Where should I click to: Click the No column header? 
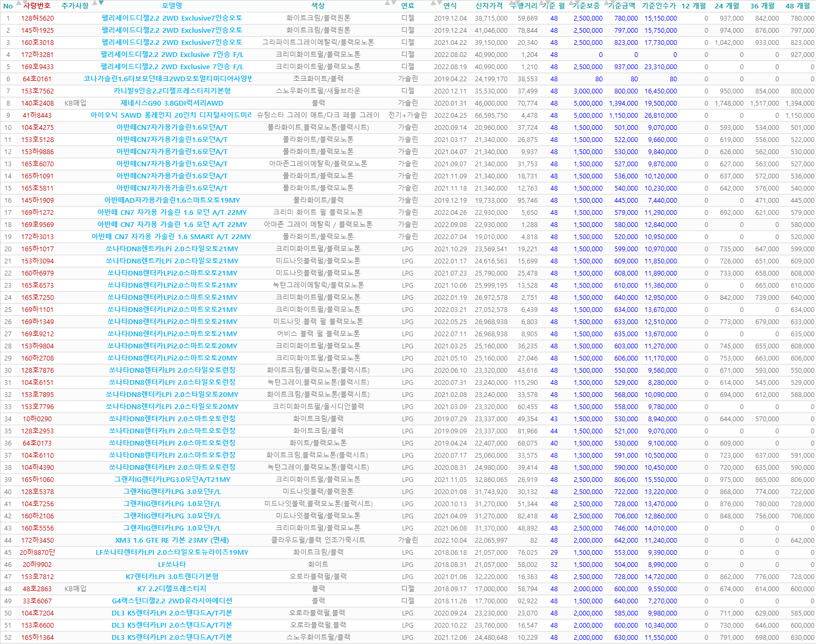[8, 6]
